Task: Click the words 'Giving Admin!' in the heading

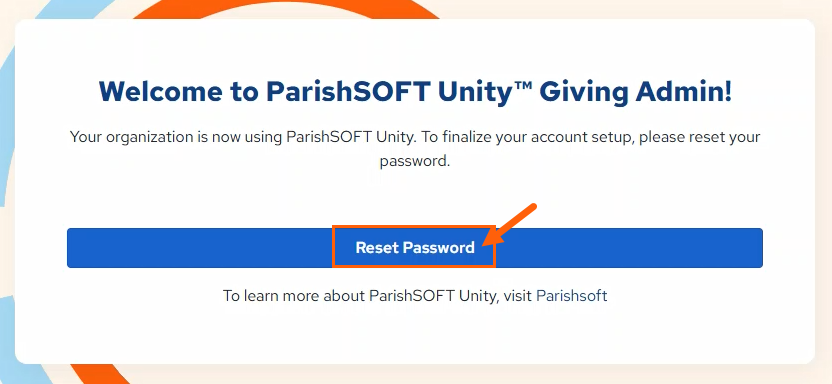Action: coord(636,92)
